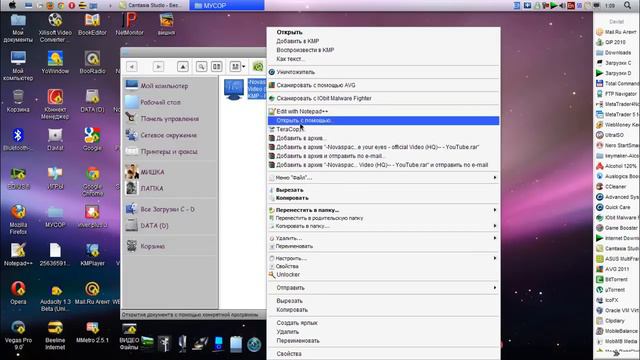Expand the Удалить... submenu arrow
The height and width of the screenshot is (360, 640).
495,238
